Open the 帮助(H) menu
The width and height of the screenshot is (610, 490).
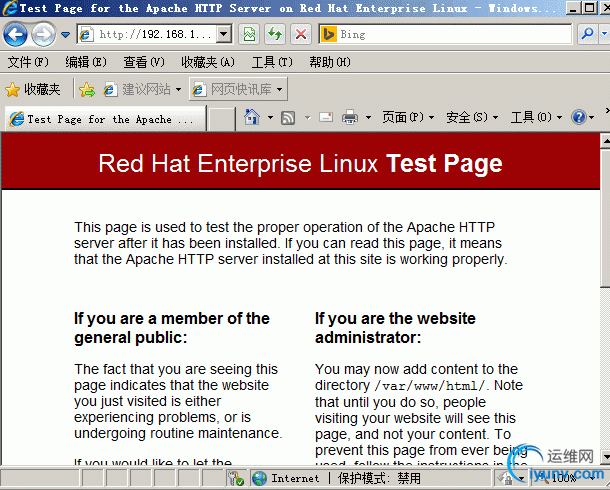(x=330, y=62)
